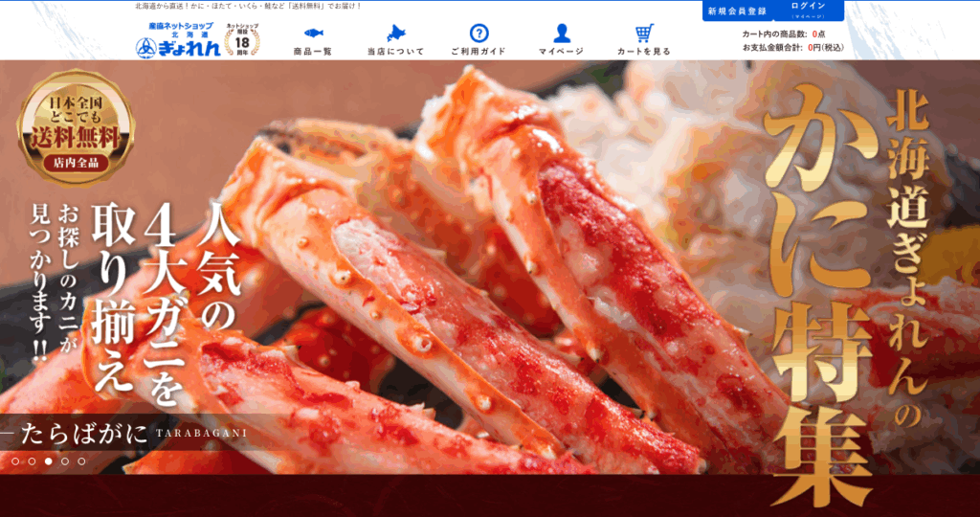Click the ログイン button
The width and height of the screenshot is (980, 517).
(809, 9)
